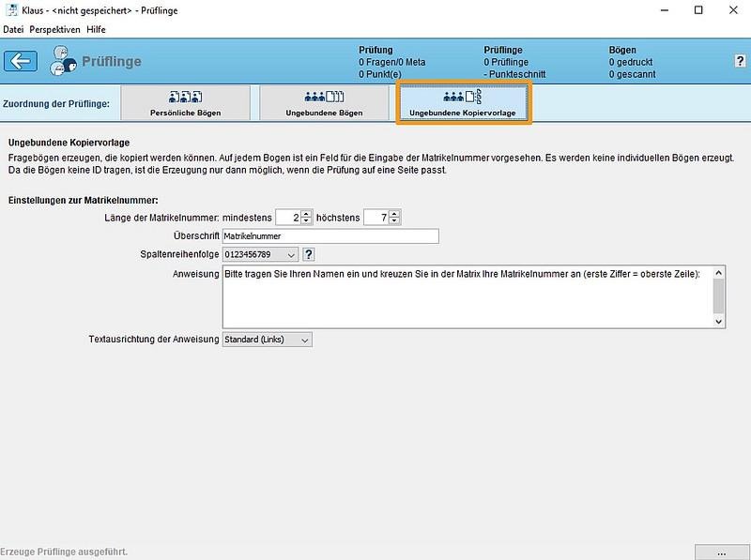Click 'Ungebundene Kopiervorlage' section heading
The image size is (751, 560).
click(x=69, y=143)
